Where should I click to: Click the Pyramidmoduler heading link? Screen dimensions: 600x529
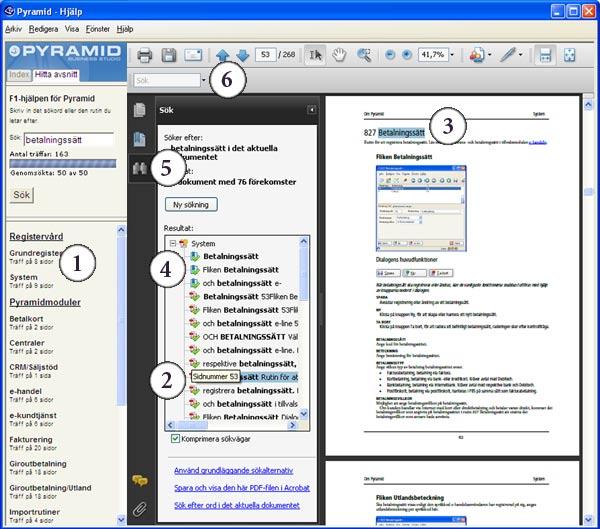[x=45, y=302]
